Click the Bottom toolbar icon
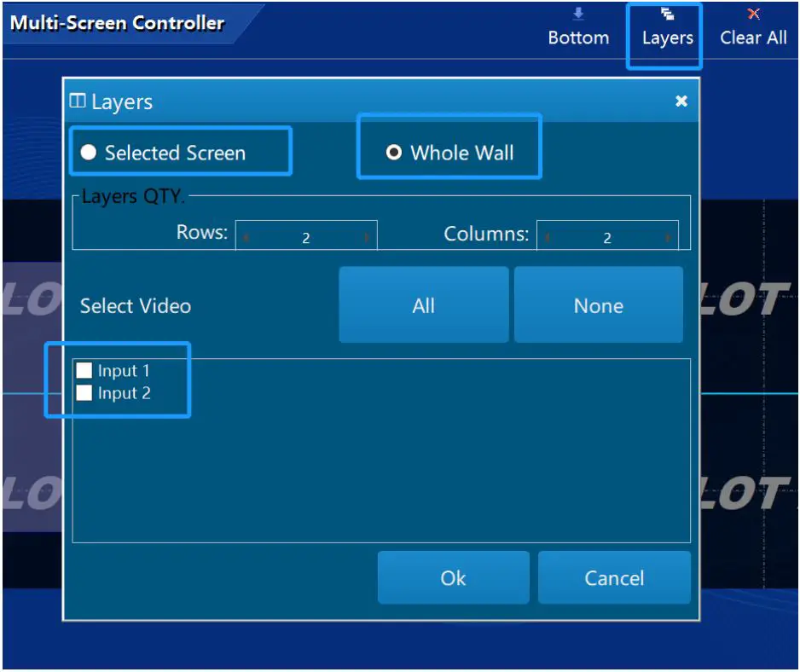This screenshot has width=800, height=672. 579,14
